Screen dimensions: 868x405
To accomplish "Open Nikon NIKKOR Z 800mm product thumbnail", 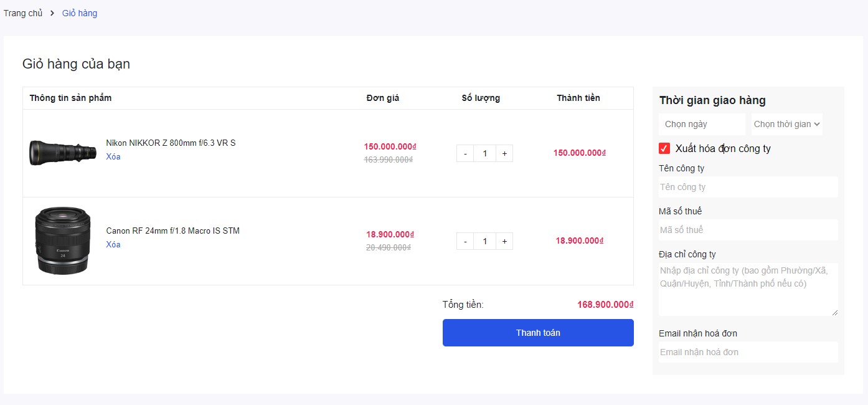I will coord(63,153).
